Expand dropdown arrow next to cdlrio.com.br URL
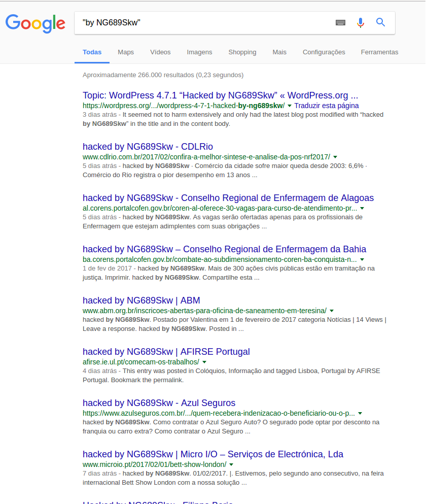 (x=335, y=157)
